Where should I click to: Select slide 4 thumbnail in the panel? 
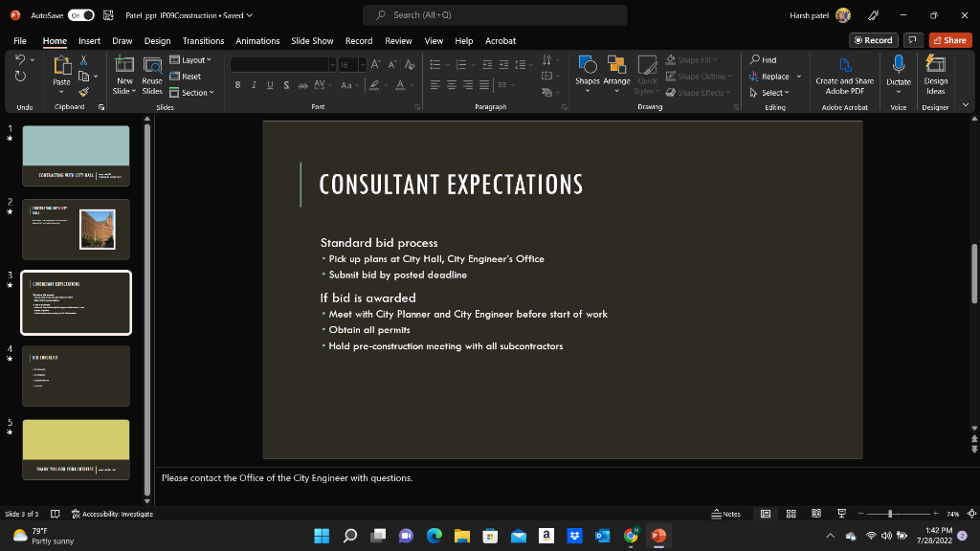[x=76, y=375]
